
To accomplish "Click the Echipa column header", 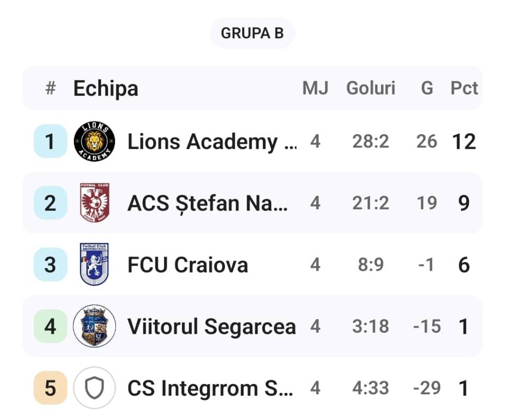I will 106,88.
